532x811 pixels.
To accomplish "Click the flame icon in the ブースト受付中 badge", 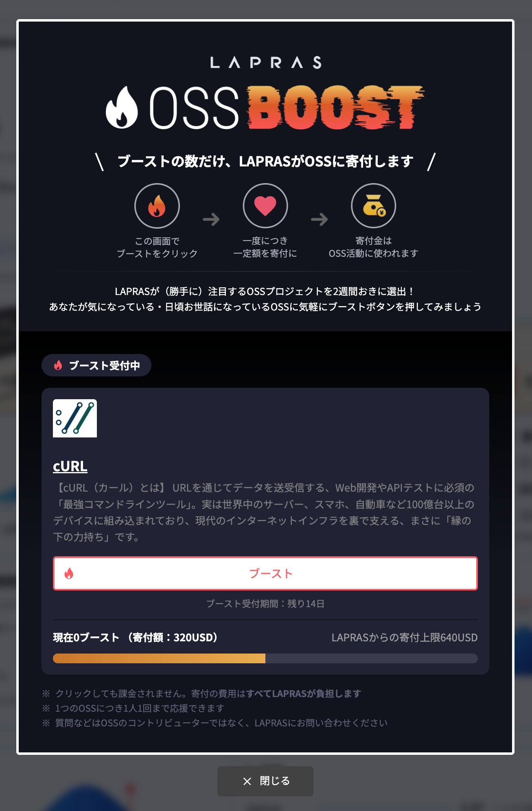I will [x=58, y=365].
